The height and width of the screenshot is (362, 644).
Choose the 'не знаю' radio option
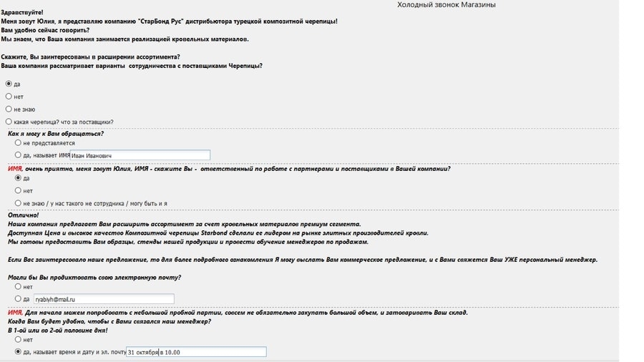9,109
